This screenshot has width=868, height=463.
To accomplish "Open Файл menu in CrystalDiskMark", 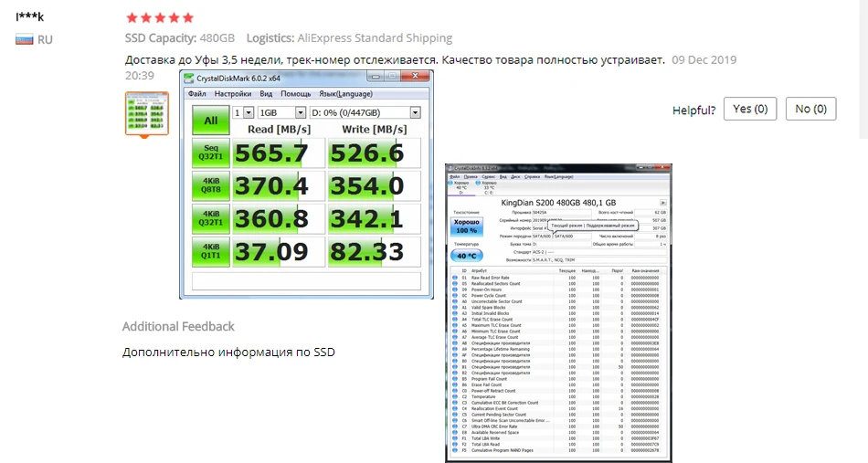I will (x=197, y=93).
